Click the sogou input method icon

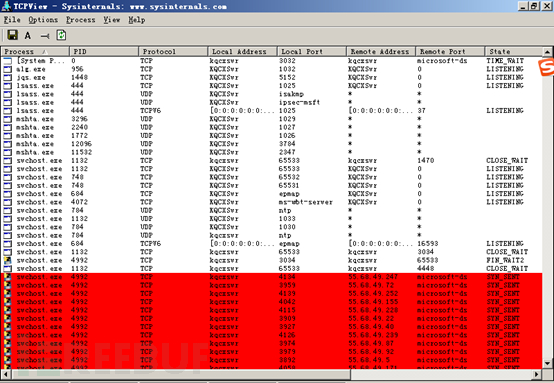(x=546, y=67)
